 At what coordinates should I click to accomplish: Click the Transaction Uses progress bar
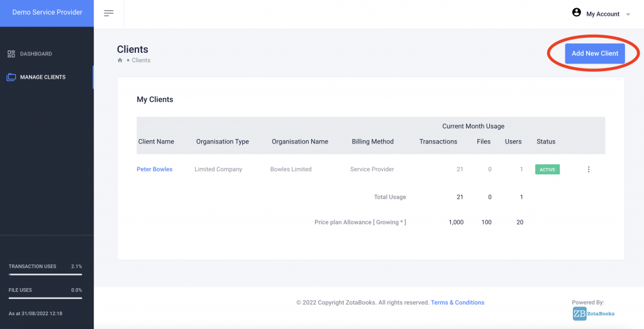pyautogui.click(x=45, y=274)
